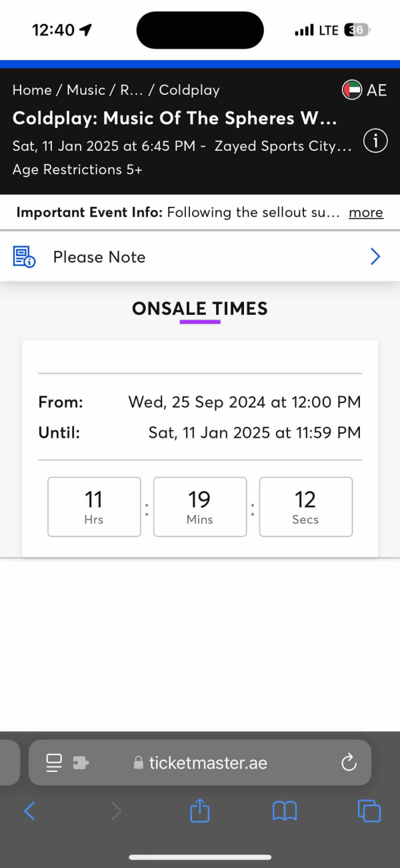Open Safari bookmarks book icon
The image size is (400, 868).
[x=285, y=811]
